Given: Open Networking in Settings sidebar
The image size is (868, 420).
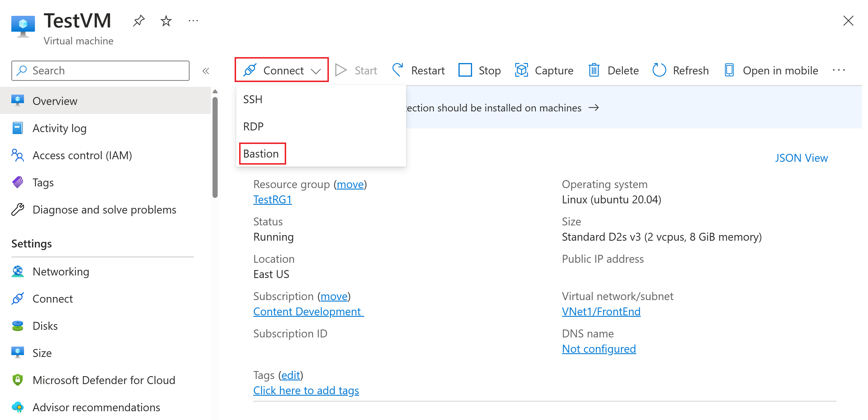Looking at the screenshot, I should 61,272.
